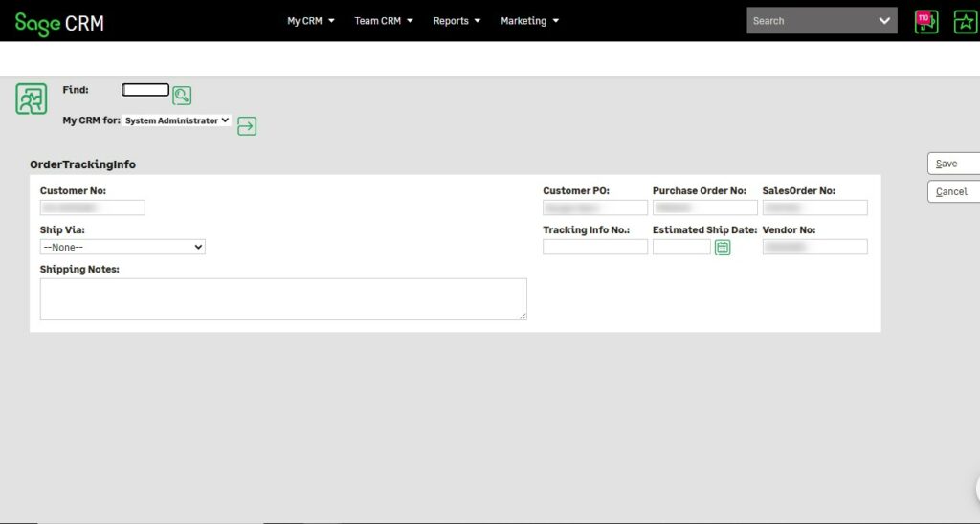980x524 pixels.
Task: Open the My CRM for user dropdown
Action: pyautogui.click(x=177, y=120)
